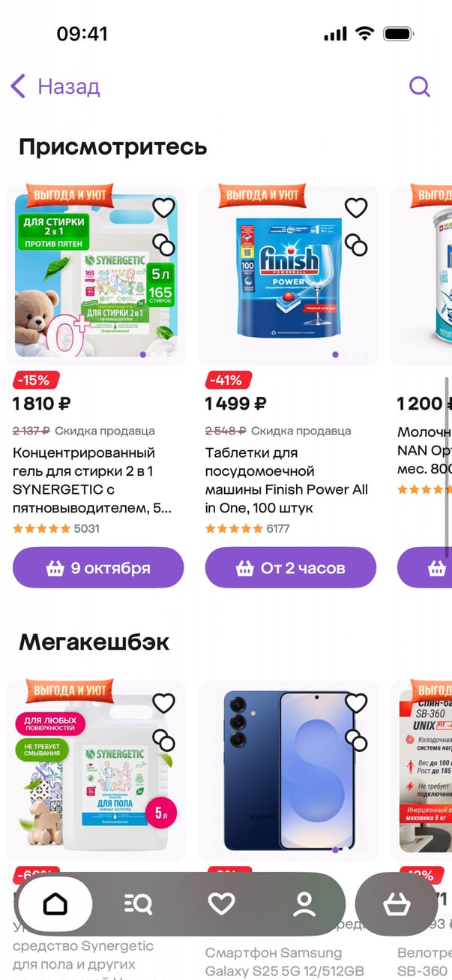
Task: Add Finish tablets, От 2 часов button
Action: [x=291, y=568]
